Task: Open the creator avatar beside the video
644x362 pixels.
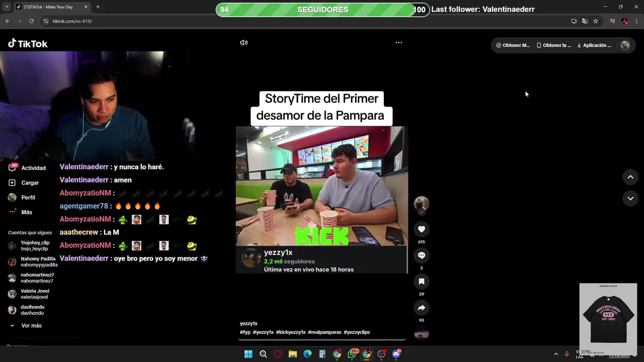Action: tap(422, 204)
